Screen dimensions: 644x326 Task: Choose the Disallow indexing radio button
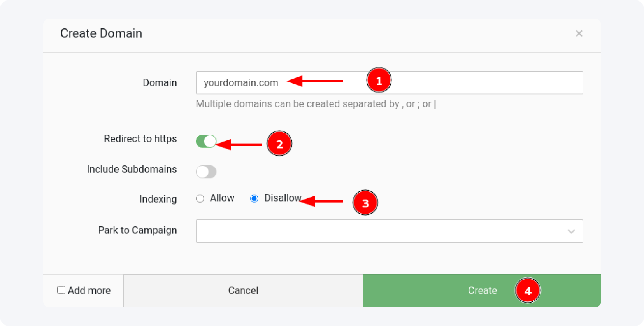click(254, 199)
